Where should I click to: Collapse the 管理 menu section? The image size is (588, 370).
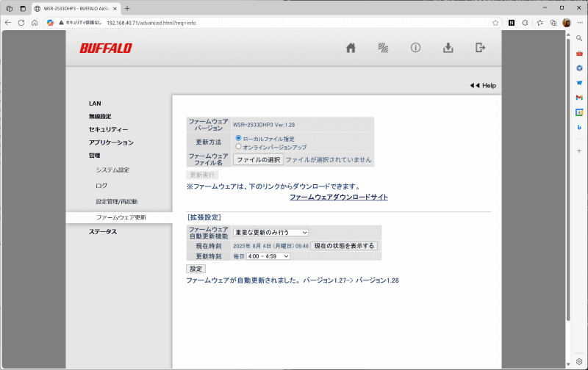point(95,156)
